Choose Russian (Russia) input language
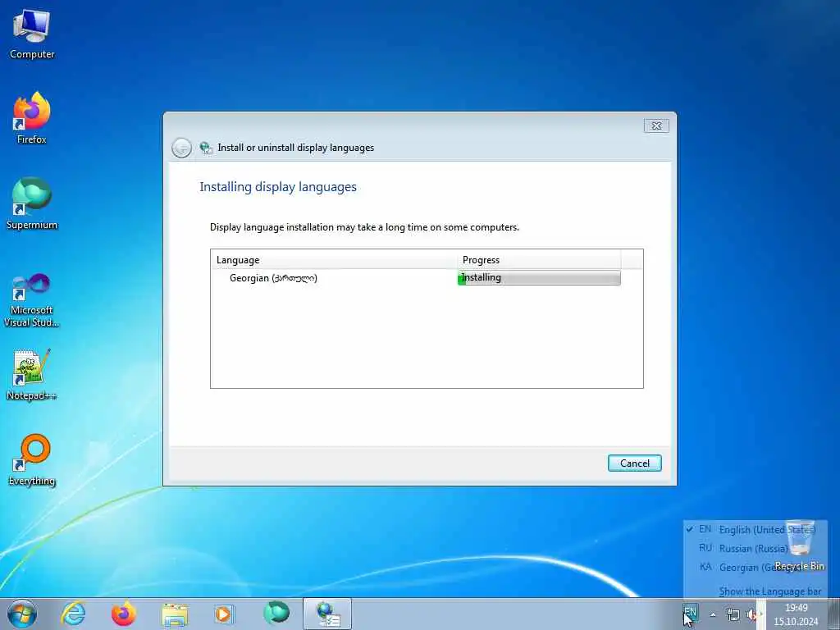Image resolution: width=840 pixels, height=630 pixels. click(x=756, y=548)
